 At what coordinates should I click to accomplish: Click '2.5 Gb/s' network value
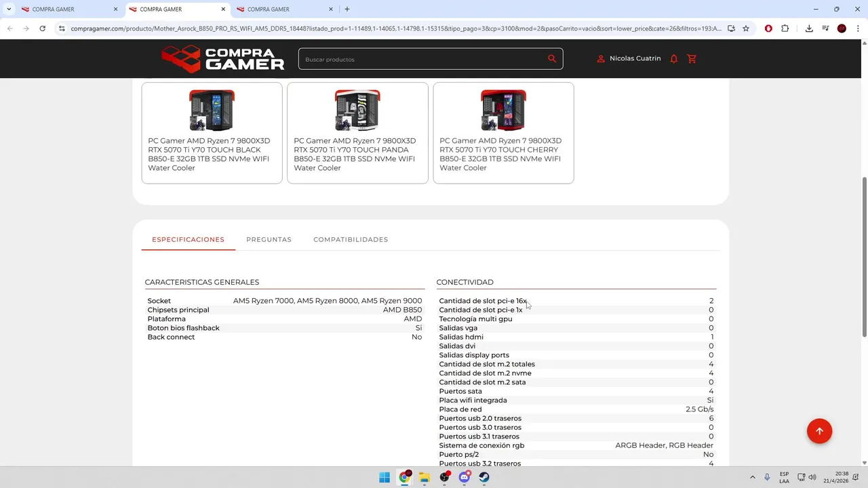click(x=699, y=409)
